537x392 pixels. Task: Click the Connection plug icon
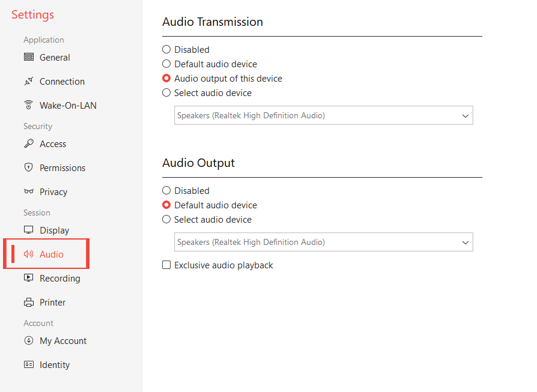28,82
